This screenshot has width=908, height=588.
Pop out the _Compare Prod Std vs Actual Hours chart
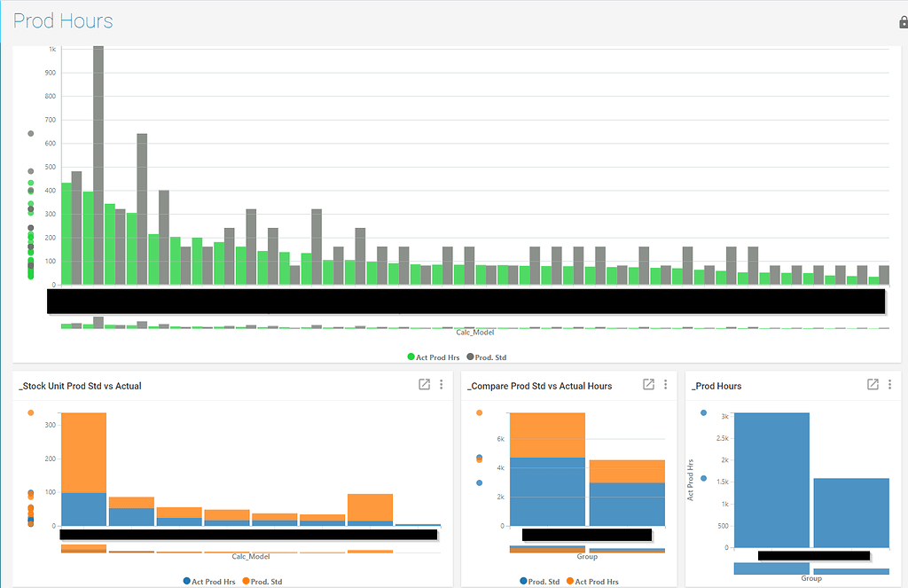(648, 385)
